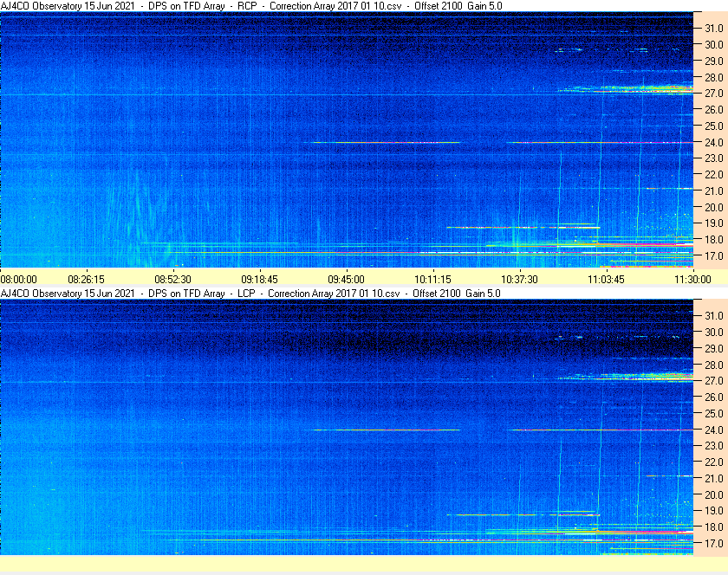Select the 27.0 frequency tick on RCP panel
Screen dimensions: 728x575
[x=713, y=94]
